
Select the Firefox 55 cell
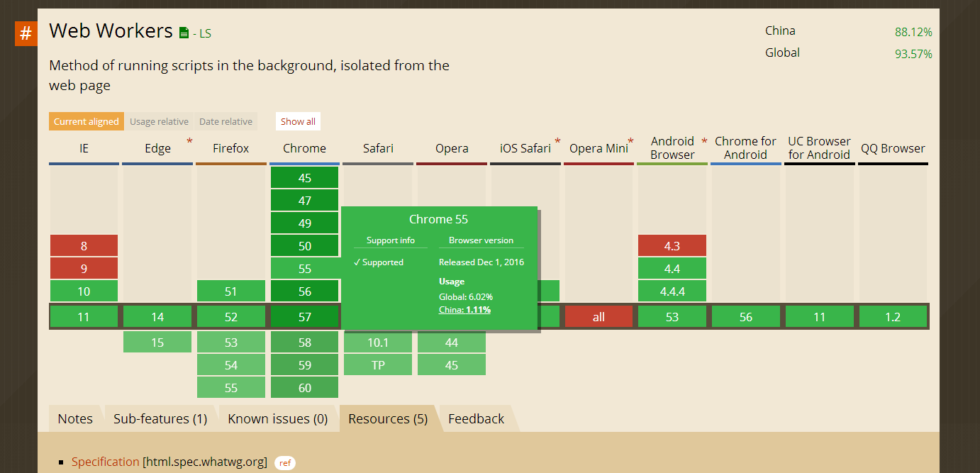(x=231, y=388)
